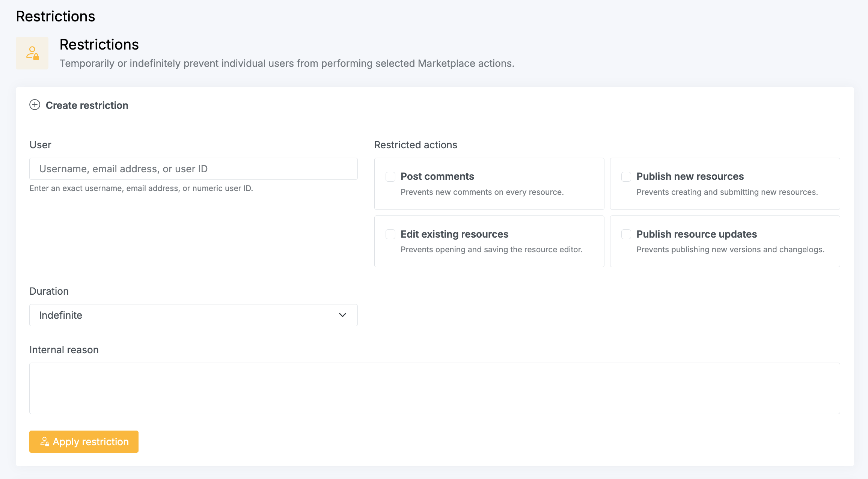868x479 pixels.
Task: Click inside the Internal reason text area
Action: tap(435, 388)
